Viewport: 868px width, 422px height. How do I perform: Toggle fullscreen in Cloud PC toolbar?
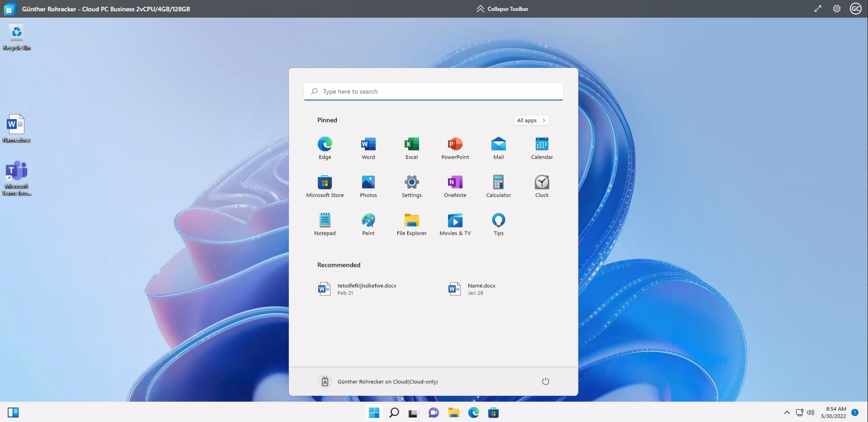817,9
